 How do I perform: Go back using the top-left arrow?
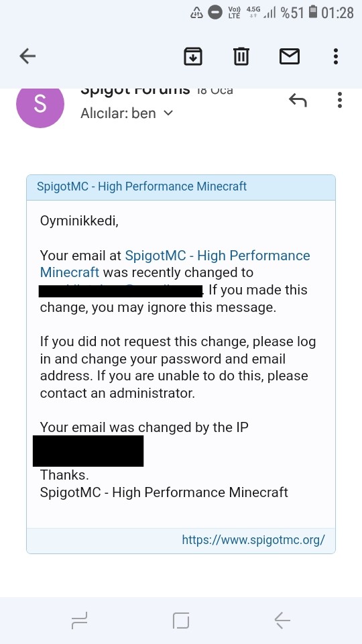pos(27,56)
